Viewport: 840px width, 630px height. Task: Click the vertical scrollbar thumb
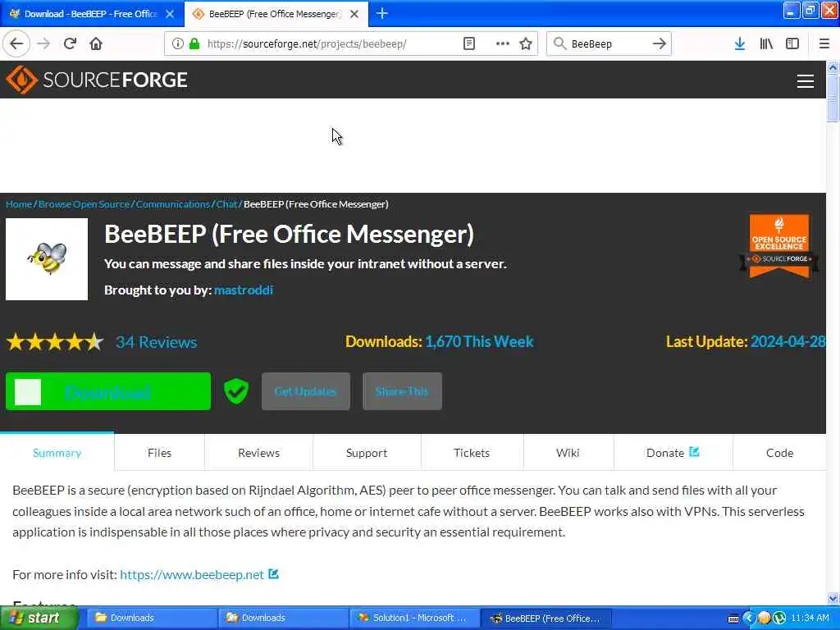[833, 98]
